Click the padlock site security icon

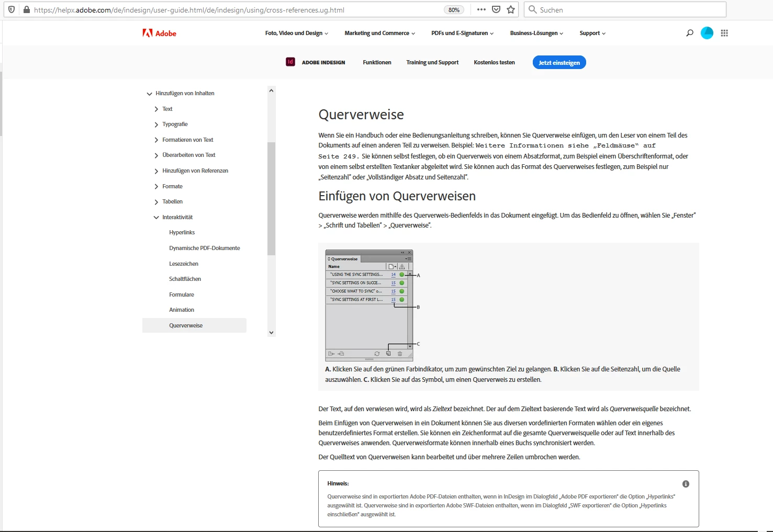[26, 9]
